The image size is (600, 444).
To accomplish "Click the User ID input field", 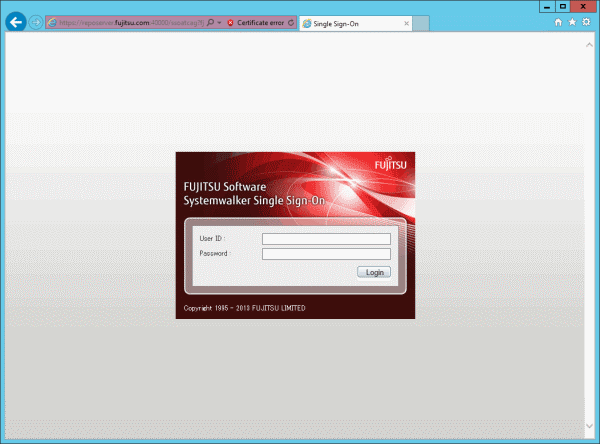I will coord(326,239).
